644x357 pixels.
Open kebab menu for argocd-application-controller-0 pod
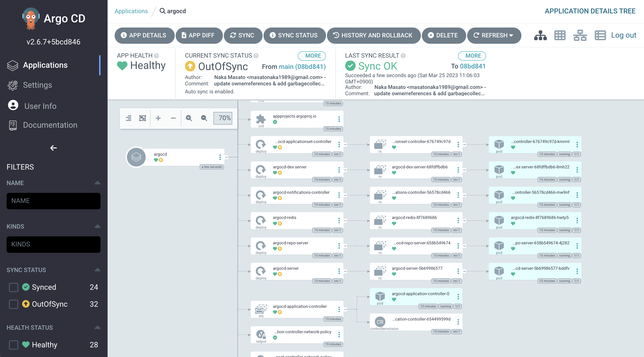tap(458, 297)
